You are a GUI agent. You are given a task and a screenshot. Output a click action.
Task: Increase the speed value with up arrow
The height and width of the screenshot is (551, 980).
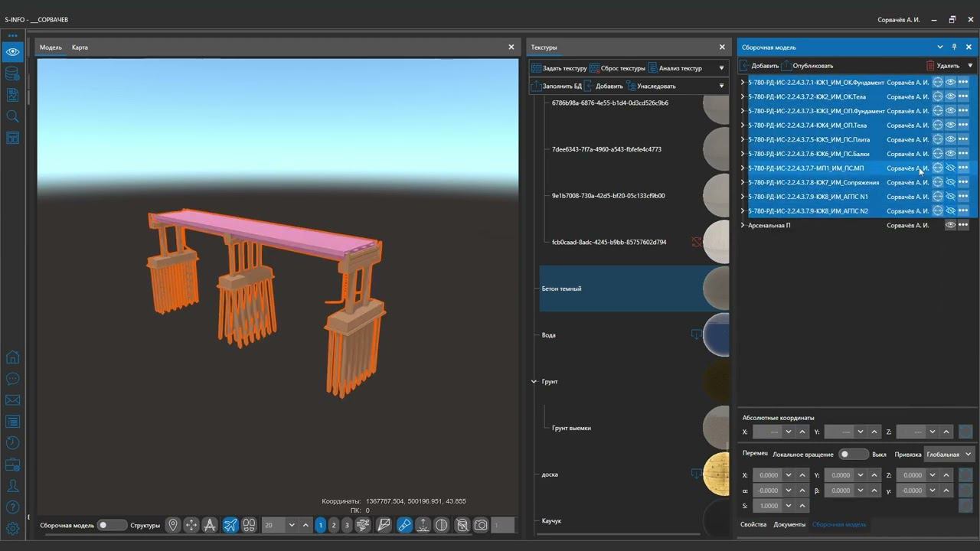pos(305,525)
